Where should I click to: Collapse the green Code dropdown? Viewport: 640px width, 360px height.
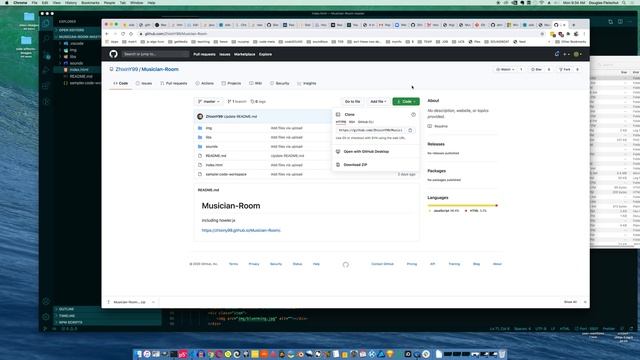tap(406, 102)
